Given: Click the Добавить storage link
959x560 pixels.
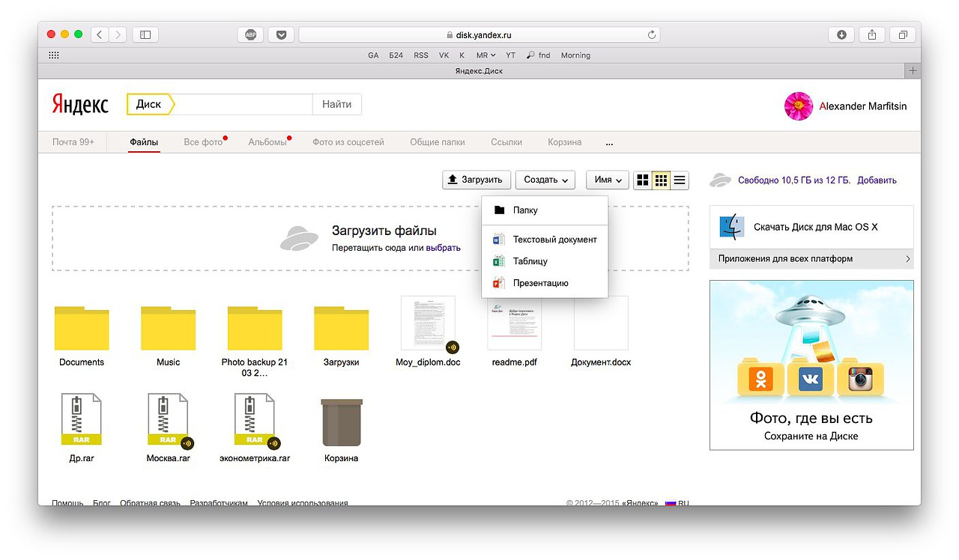Looking at the screenshot, I should point(877,180).
